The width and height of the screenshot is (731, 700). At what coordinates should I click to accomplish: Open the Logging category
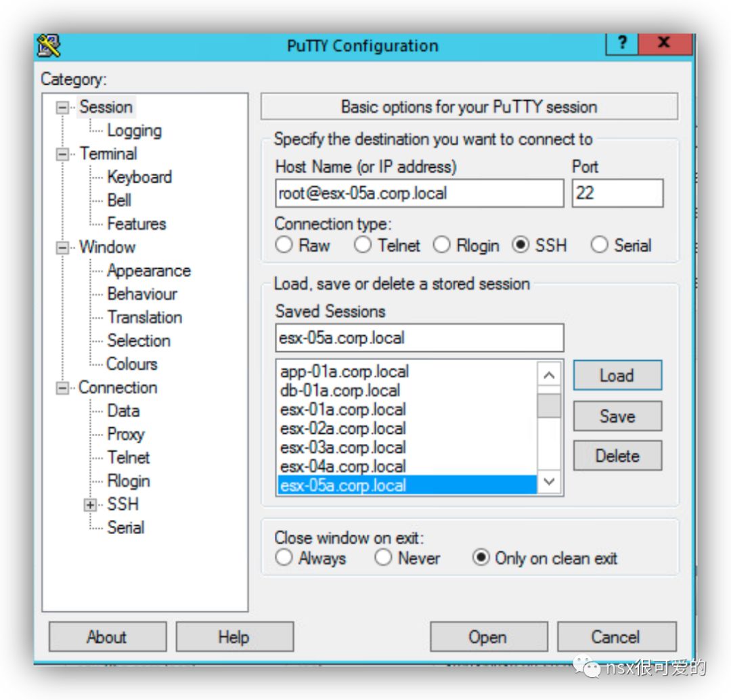pyautogui.click(x=134, y=131)
